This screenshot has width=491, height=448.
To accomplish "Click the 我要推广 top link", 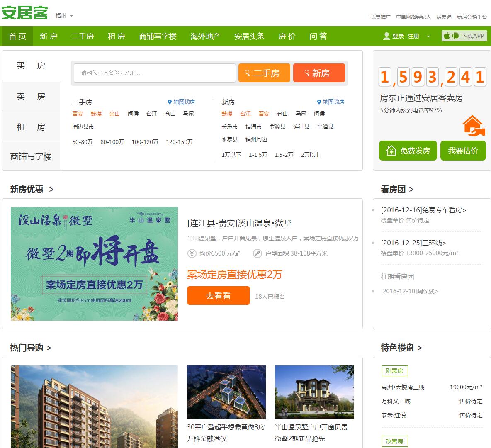I will pyautogui.click(x=380, y=17).
